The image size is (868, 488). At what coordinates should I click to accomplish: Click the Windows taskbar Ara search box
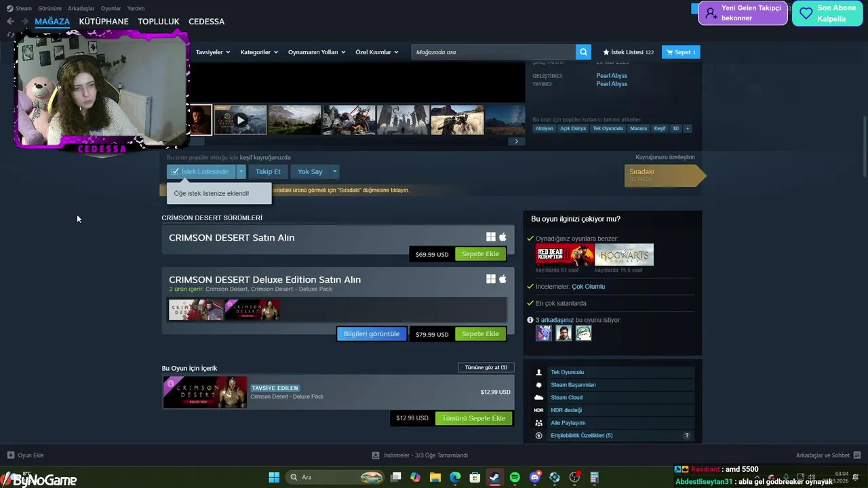336,477
